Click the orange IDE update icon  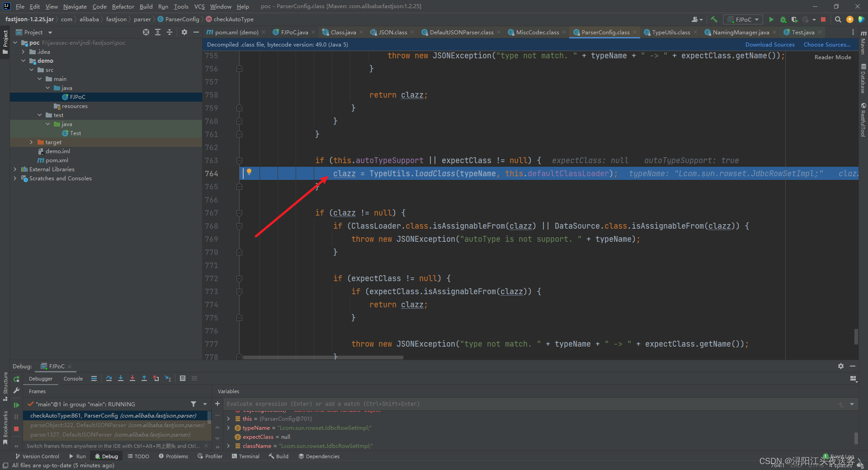849,19
